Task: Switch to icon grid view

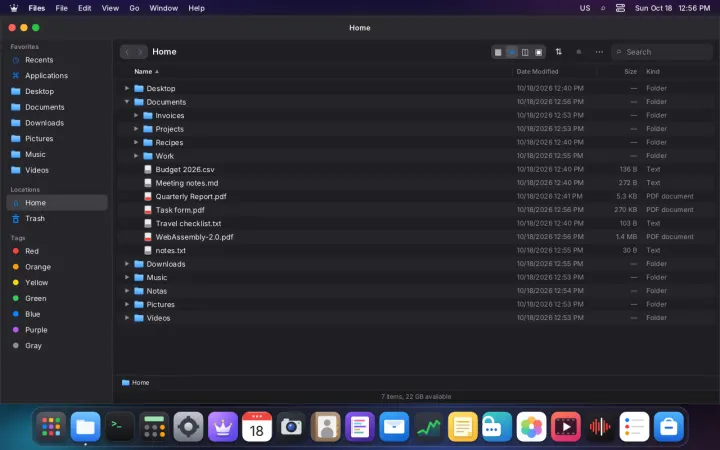Action: coord(498,52)
